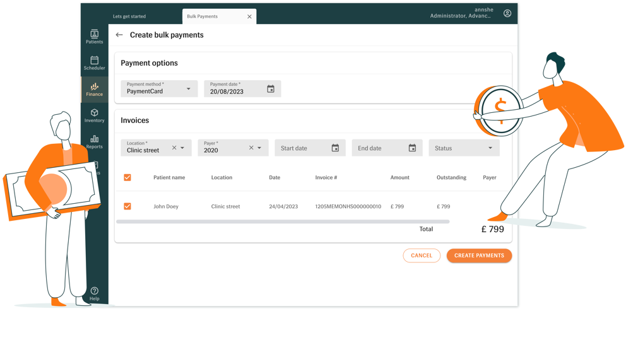Click the Invoice # column header

pos(326,177)
